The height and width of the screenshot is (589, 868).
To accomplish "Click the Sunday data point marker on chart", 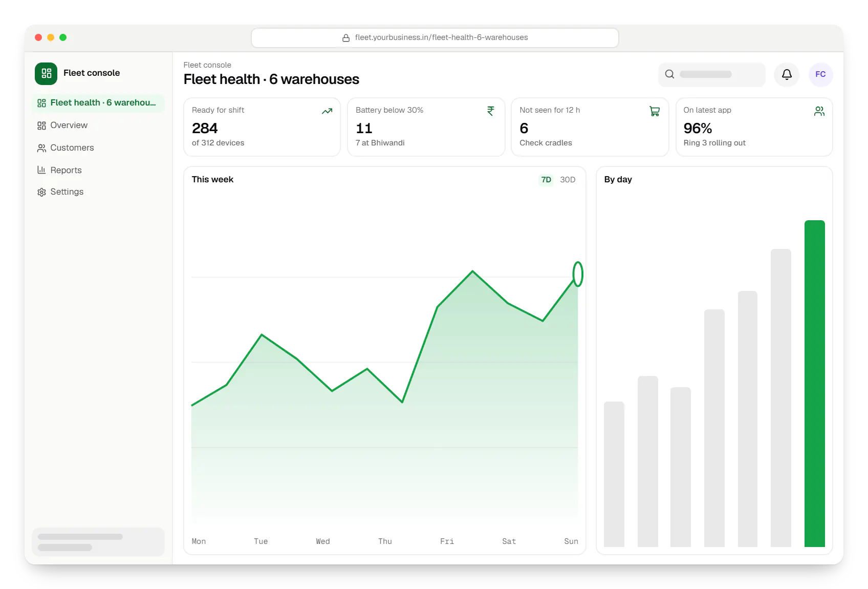I will pyautogui.click(x=578, y=274).
